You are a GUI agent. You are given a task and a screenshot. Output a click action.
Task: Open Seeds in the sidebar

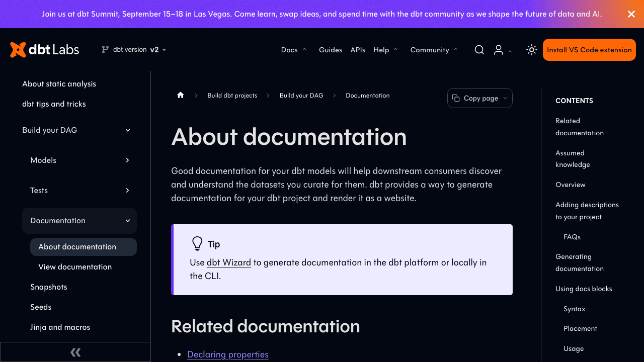point(41,307)
